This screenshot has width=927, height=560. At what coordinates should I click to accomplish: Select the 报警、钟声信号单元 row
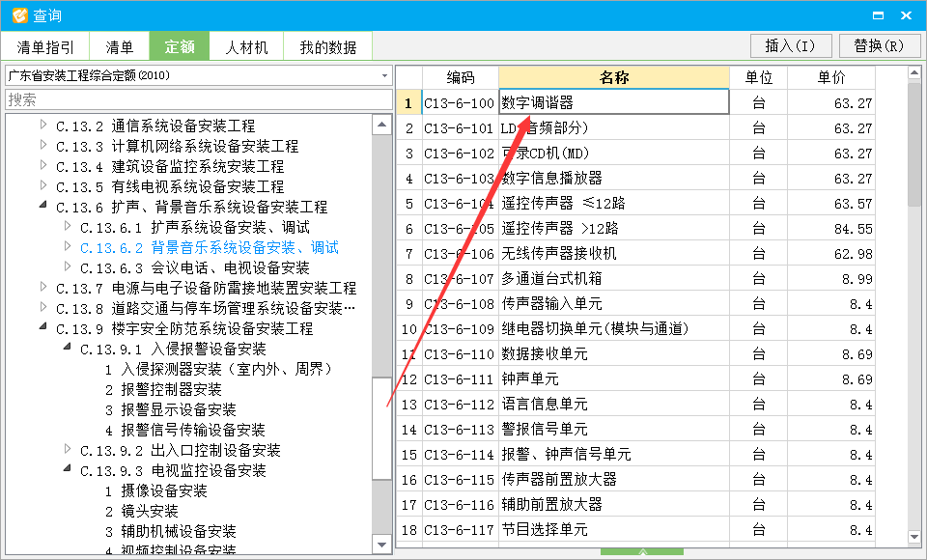coord(635,455)
